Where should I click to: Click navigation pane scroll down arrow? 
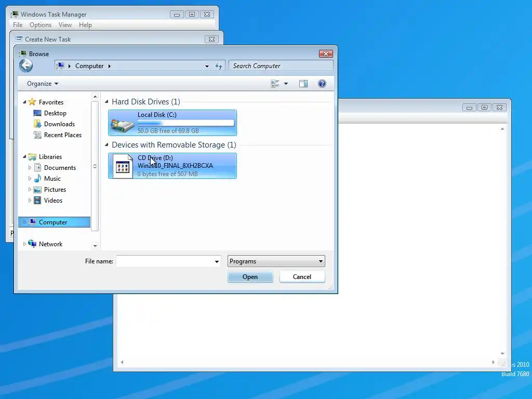coord(95,246)
